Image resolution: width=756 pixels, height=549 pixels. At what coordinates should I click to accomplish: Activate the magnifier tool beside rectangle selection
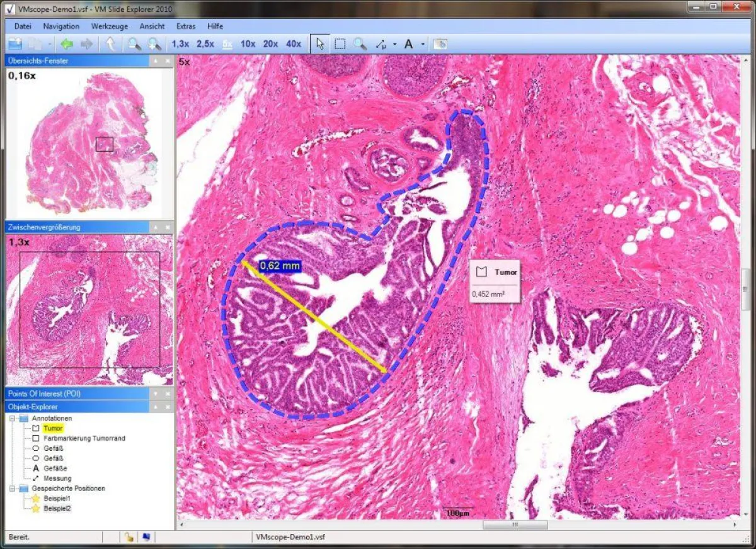(x=360, y=44)
